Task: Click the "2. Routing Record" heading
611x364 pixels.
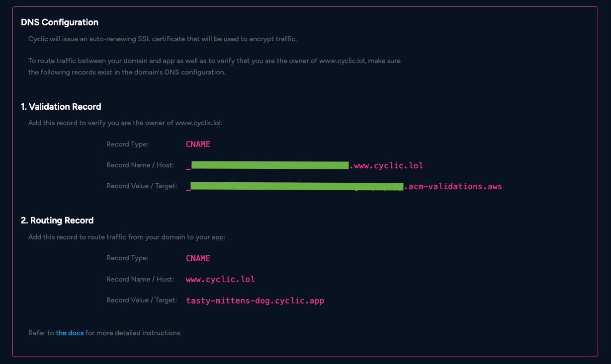Action: pos(57,220)
